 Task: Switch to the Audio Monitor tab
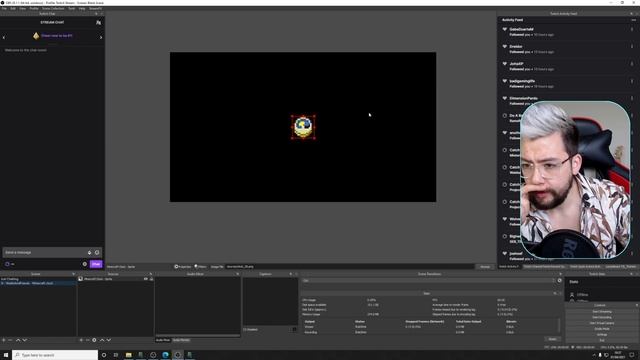tap(181, 340)
